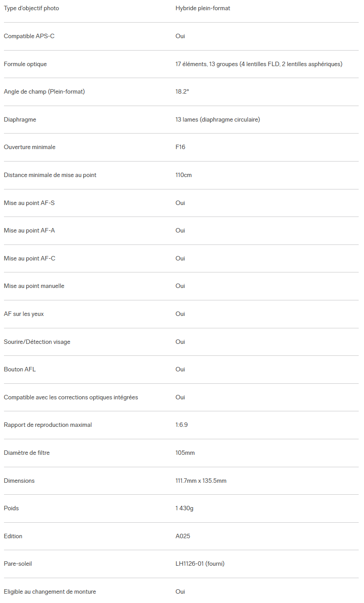Click the '13 lames (diaphragme circulaire)' value
This screenshot has height=603, width=364.
pos(217,119)
